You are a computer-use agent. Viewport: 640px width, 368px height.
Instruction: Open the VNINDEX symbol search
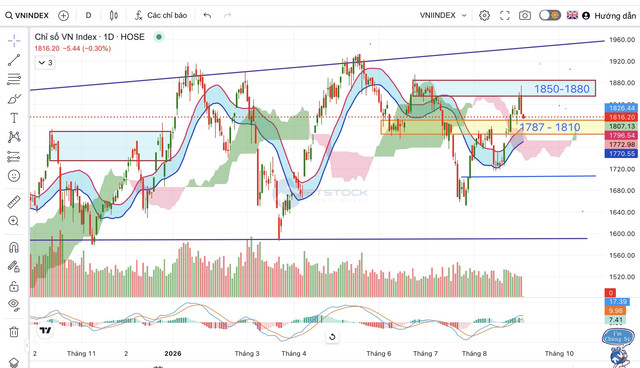(x=27, y=16)
